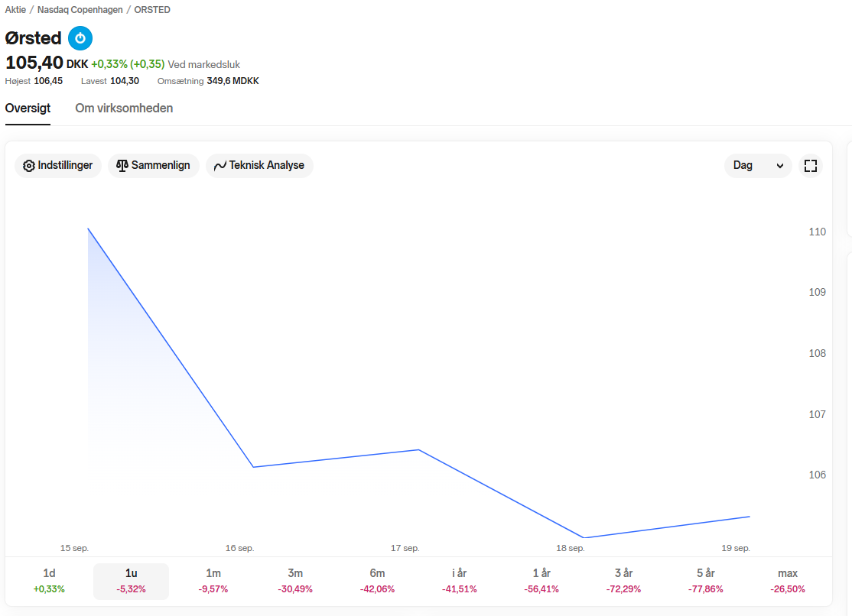The width and height of the screenshot is (852, 616).
Task: Click the 16 sep. axis label
Action: click(239, 548)
